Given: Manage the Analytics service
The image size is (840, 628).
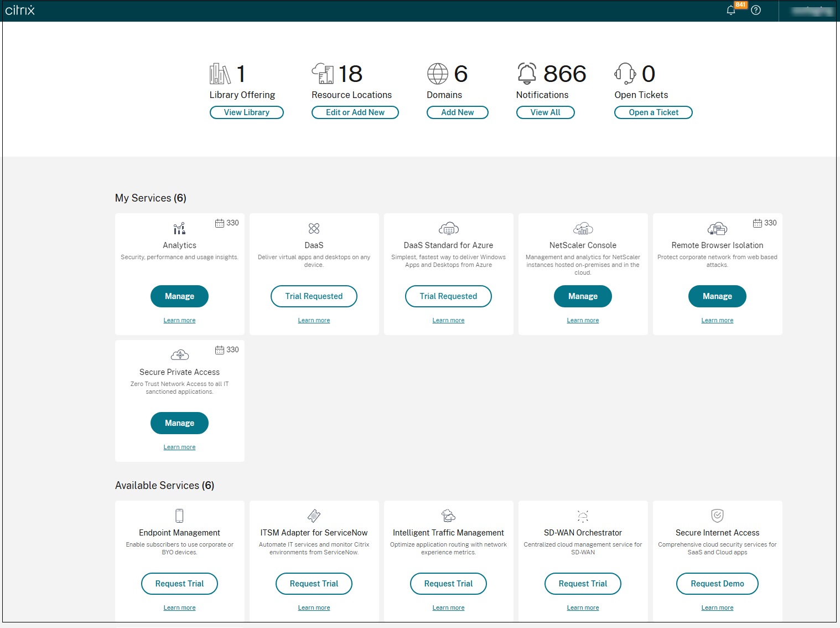Looking at the screenshot, I should tap(179, 296).
